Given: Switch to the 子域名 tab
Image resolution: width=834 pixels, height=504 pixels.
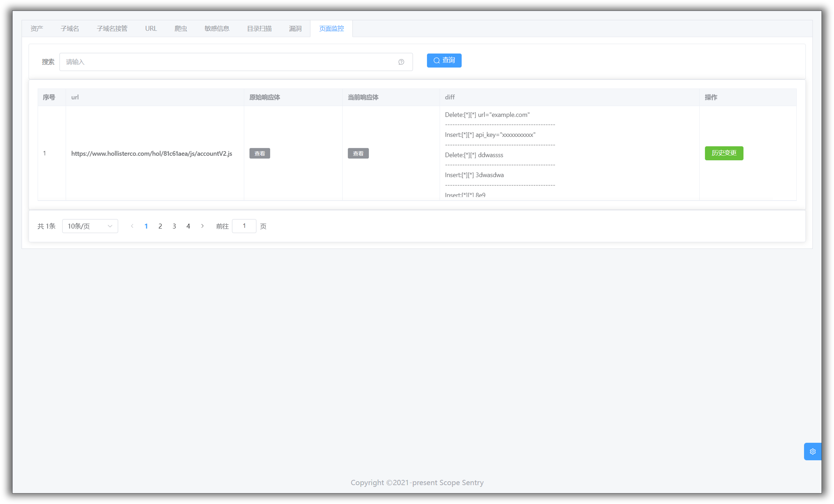Looking at the screenshot, I should coord(70,29).
